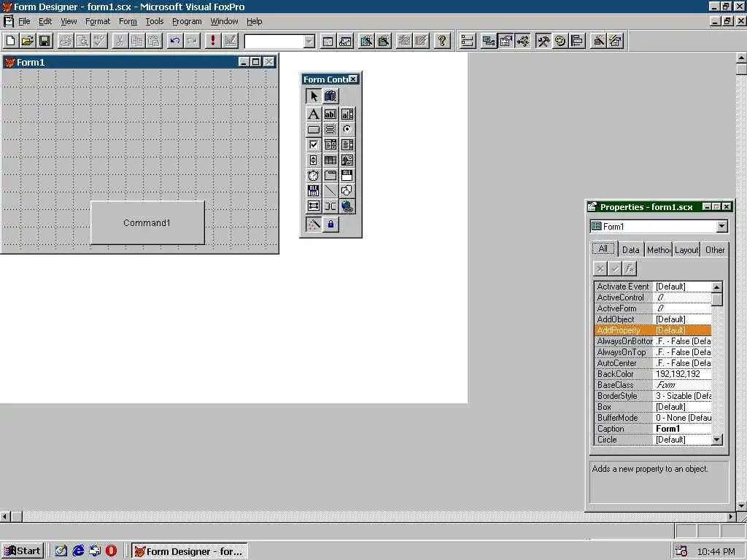747x560 pixels.
Task: Select the Command Group control tool
Action: 330,130
